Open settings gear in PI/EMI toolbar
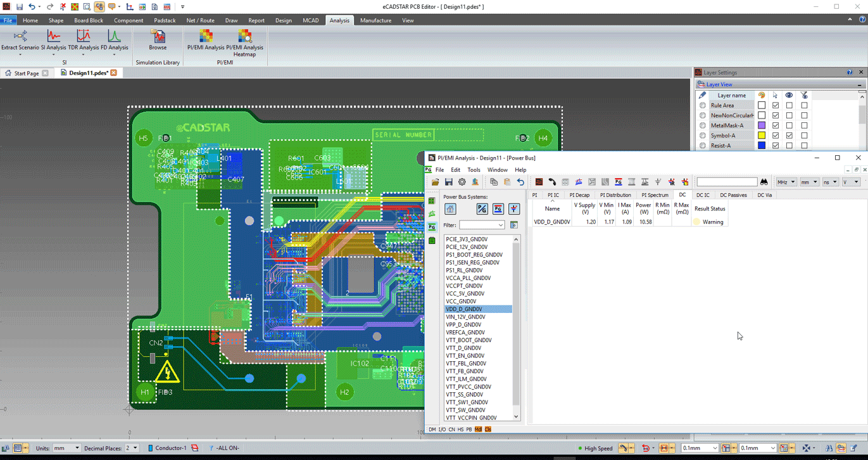 point(462,182)
